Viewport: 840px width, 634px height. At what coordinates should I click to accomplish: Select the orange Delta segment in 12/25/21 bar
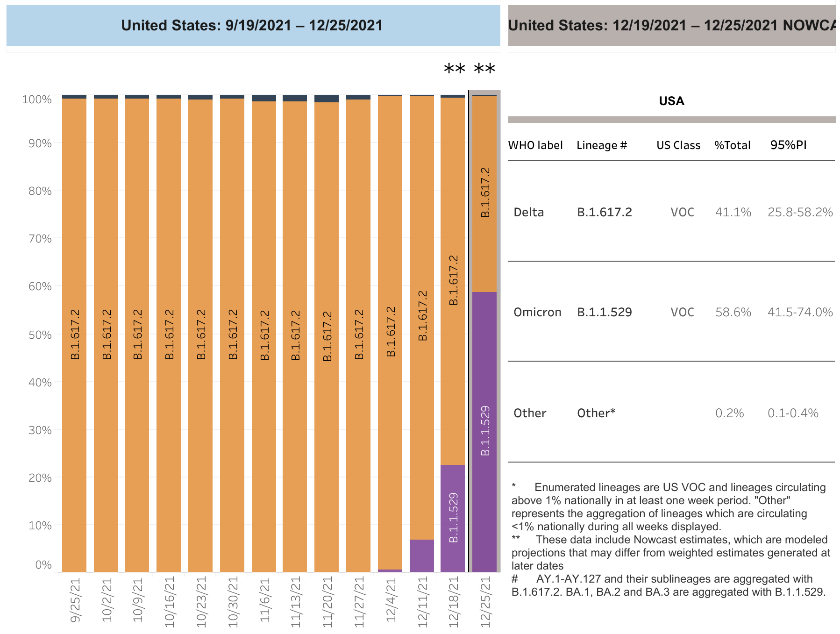tap(484, 193)
